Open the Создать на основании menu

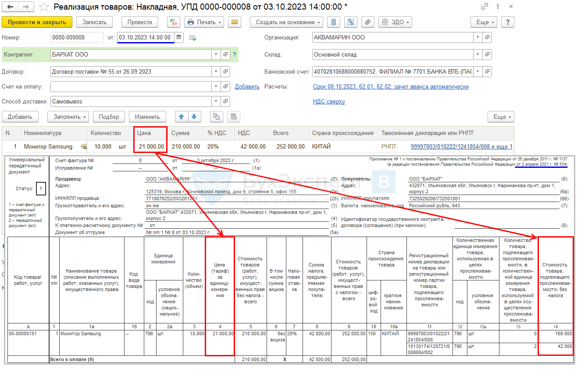(286, 22)
